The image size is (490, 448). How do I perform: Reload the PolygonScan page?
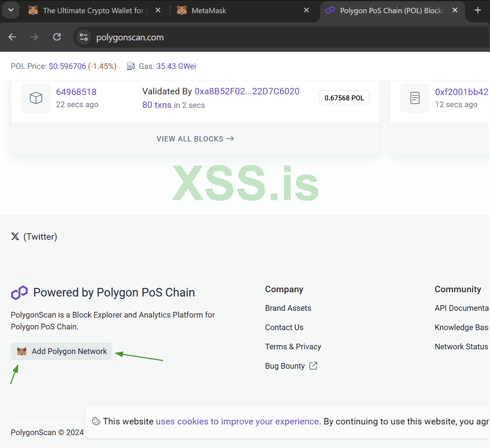[57, 37]
